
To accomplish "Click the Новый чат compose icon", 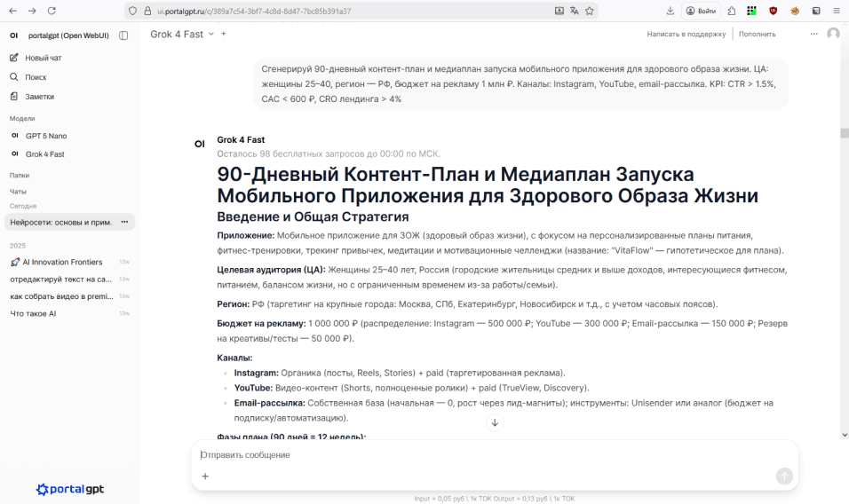I will (x=14, y=58).
